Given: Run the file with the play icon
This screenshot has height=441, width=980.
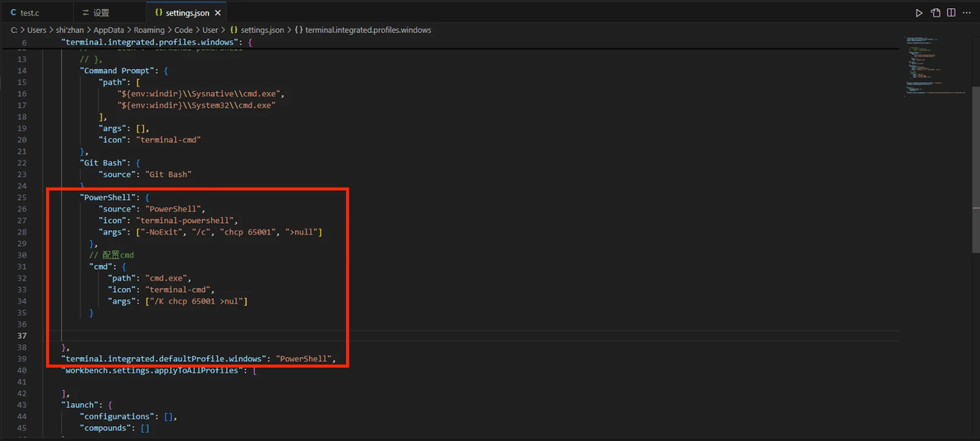Looking at the screenshot, I should 919,12.
